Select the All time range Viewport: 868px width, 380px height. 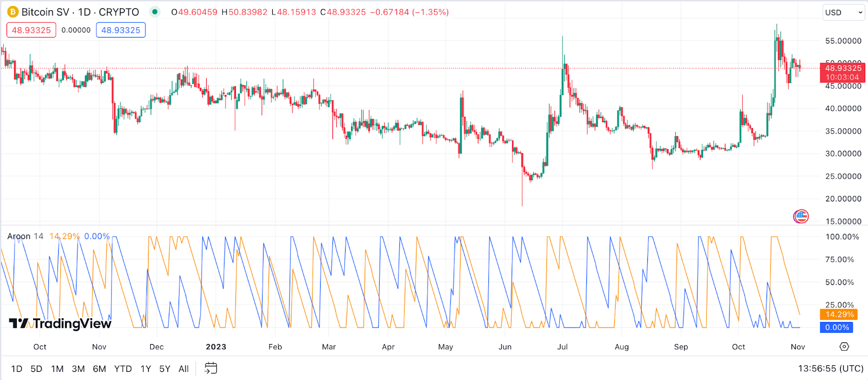pyautogui.click(x=184, y=369)
